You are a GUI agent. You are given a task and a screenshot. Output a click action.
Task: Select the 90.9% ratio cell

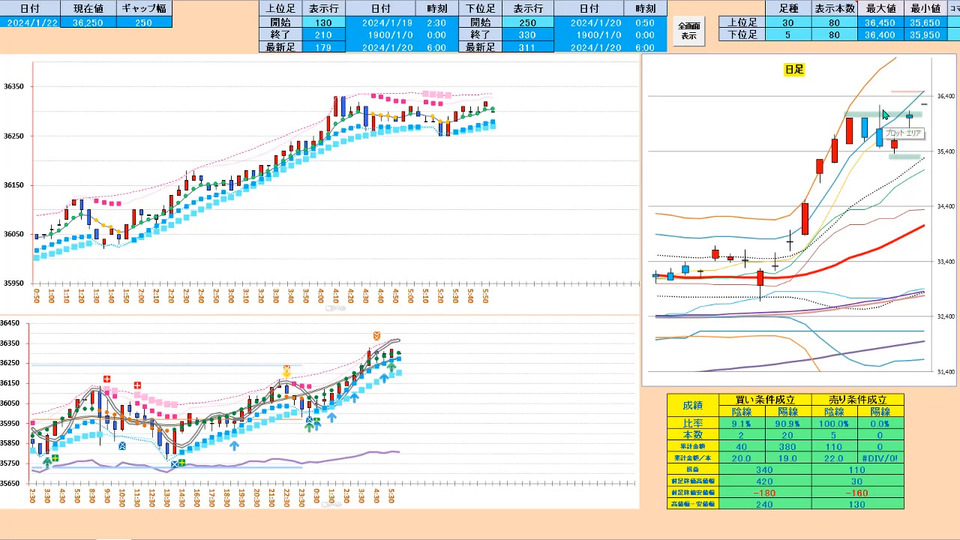[x=787, y=423]
